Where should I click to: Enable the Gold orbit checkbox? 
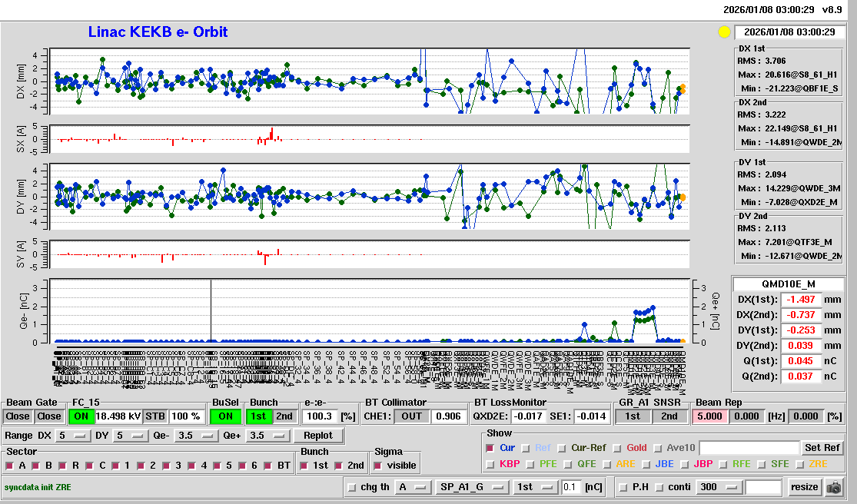coord(619,448)
